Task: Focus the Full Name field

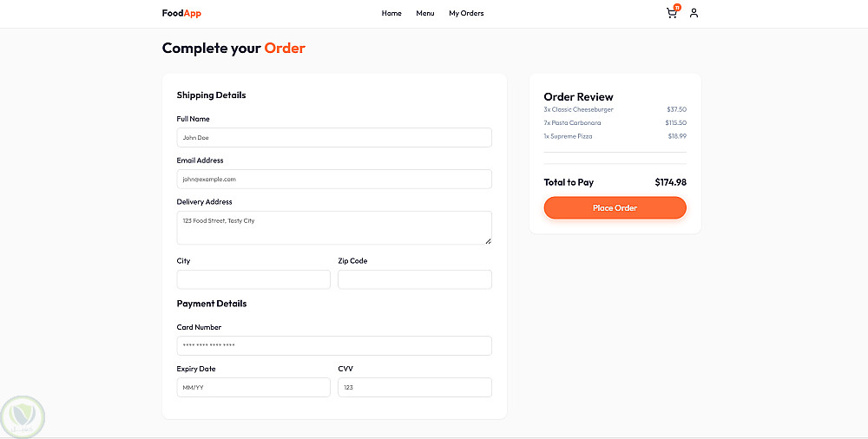Action: pos(334,137)
